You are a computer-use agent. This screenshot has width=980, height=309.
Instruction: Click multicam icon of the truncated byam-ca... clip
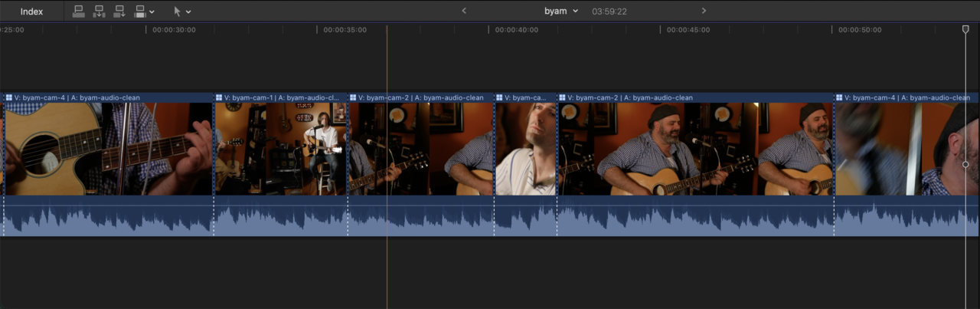(499, 98)
